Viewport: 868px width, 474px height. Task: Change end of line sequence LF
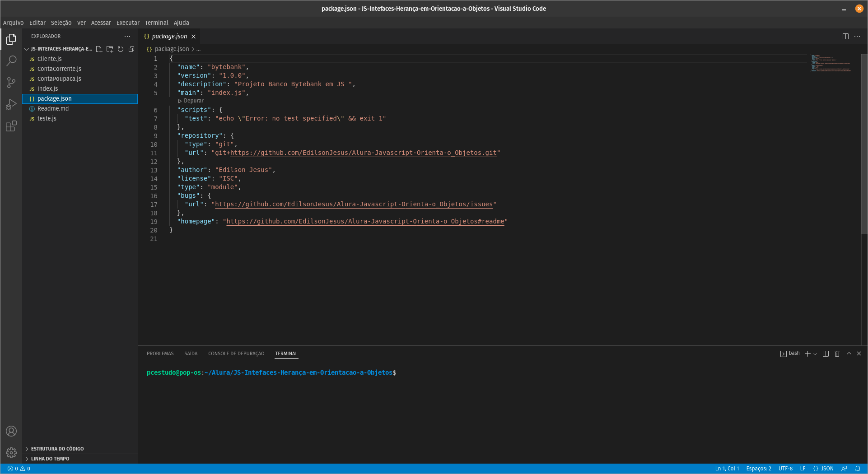(x=803, y=469)
